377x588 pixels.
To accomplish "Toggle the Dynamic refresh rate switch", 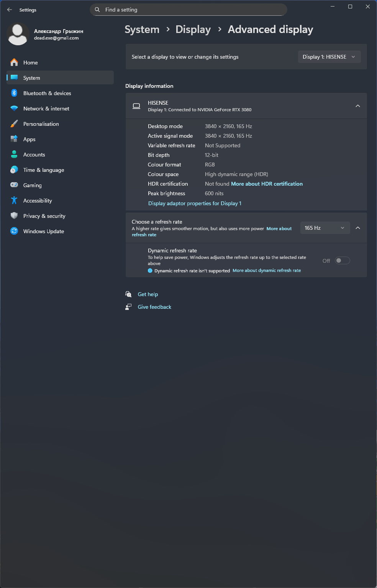I will 342,261.
